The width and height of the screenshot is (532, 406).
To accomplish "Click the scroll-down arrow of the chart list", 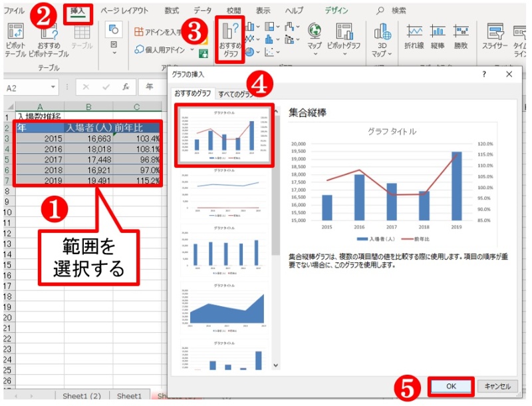I will click(x=275, y=365).
